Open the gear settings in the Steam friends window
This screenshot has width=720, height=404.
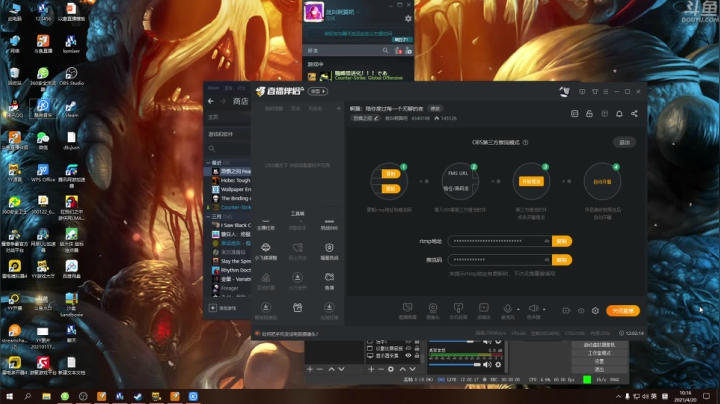tap(408, 19)
